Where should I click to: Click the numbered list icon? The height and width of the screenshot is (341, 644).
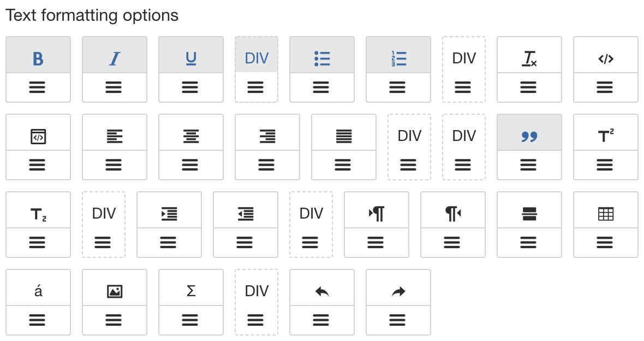click(398, 58)
